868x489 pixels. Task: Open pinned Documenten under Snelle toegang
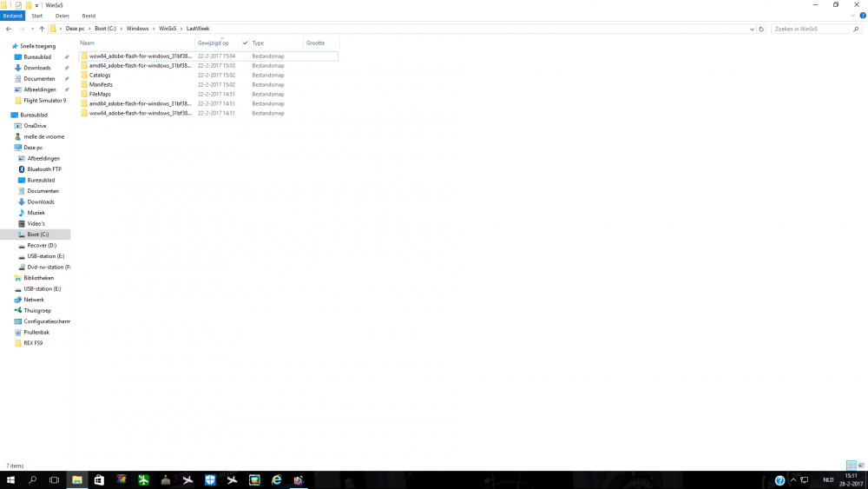[x=39, y=79]
